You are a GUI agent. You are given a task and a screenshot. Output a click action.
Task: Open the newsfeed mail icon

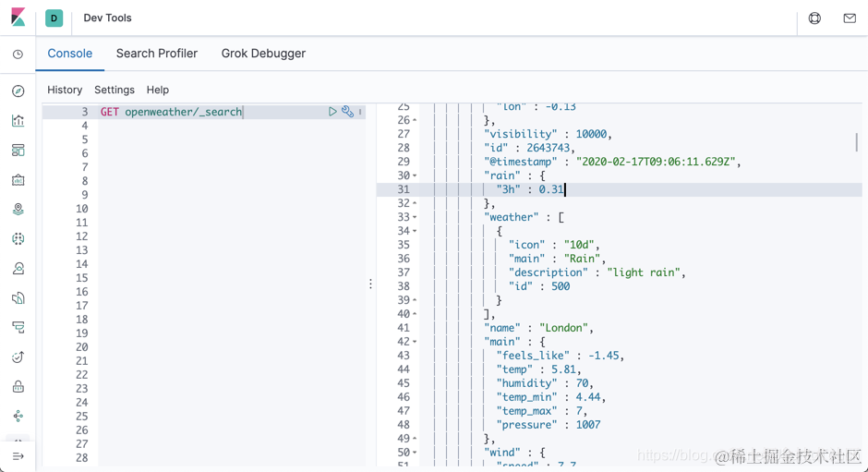tap(850, 18)
